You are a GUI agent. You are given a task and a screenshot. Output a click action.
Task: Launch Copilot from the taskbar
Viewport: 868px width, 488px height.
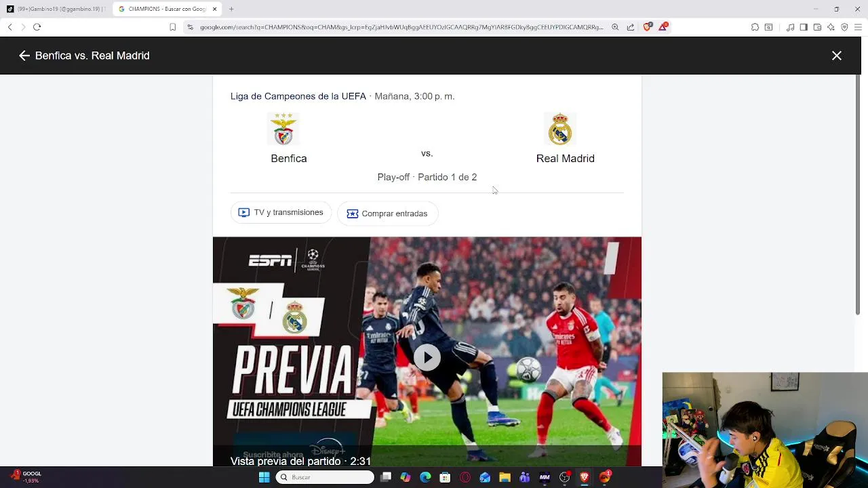coord(406,477)
